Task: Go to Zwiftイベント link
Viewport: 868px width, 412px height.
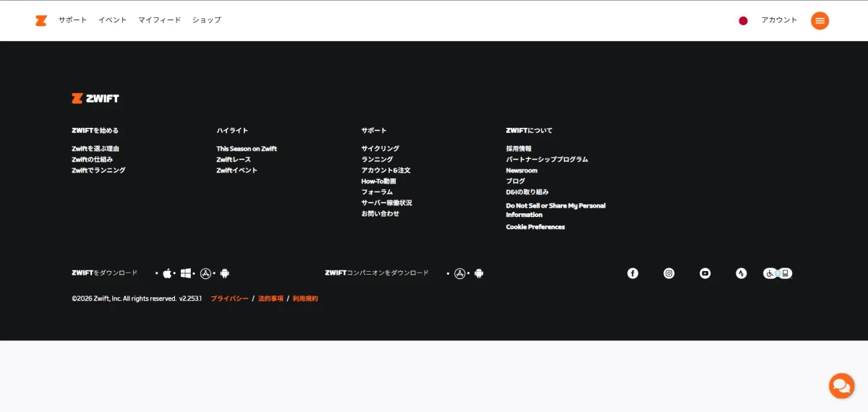Action: pyautogui.click(x=237, y=171)
